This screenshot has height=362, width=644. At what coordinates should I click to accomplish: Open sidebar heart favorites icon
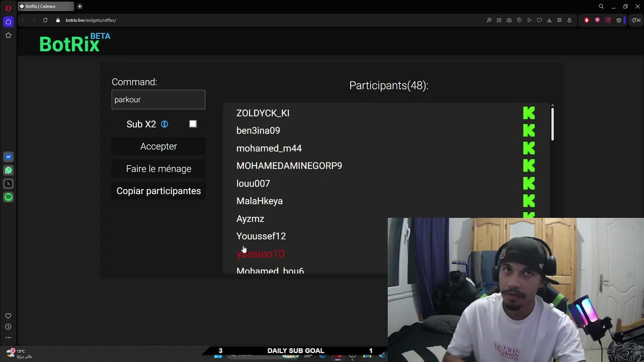(x=8, y=316)
